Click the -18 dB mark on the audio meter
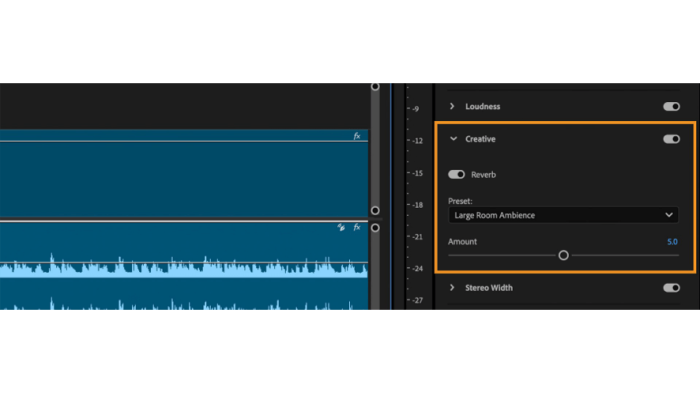 [417, 205]
